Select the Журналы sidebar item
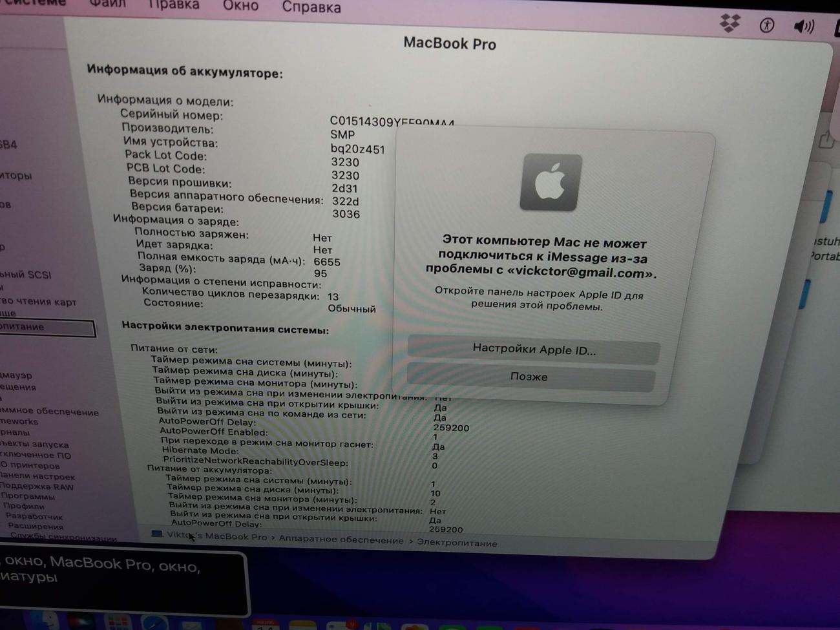 [x=14, y=432]
